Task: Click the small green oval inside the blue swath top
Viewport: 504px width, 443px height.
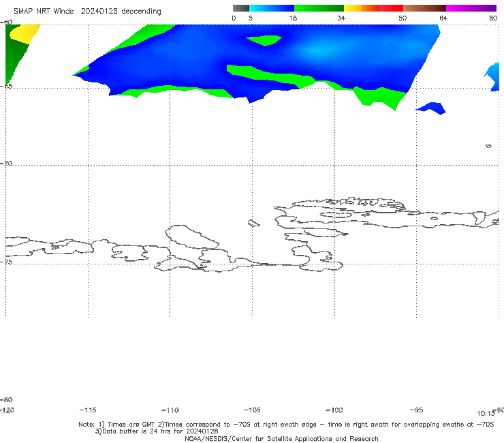Action: pos(264,40)
